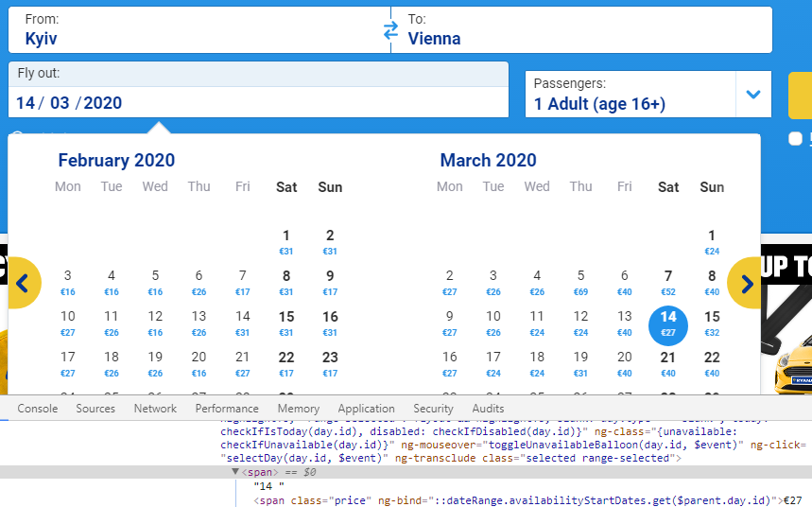Tick the checkbox right of the calendar
This screenshot has width=812, height=507.
click(795, 139)
